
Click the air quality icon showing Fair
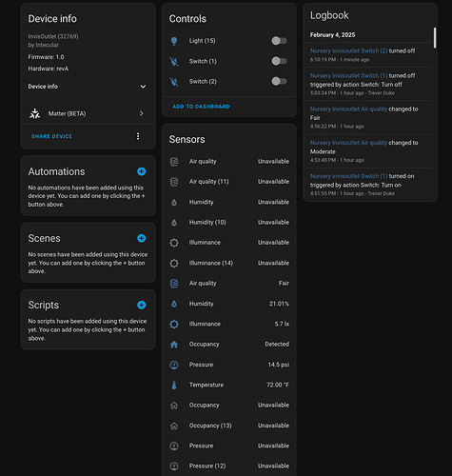(x=174, y=284)
